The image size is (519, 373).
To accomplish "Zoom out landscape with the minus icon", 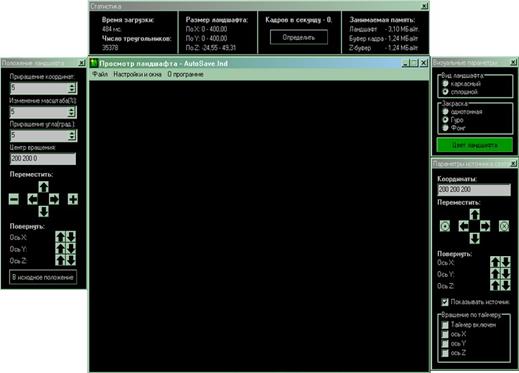I will pos(14,199).
